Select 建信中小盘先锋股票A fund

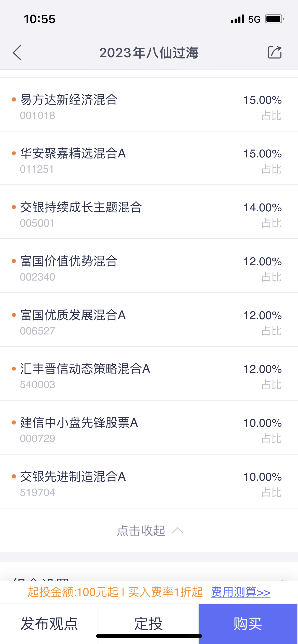[79, 423]
